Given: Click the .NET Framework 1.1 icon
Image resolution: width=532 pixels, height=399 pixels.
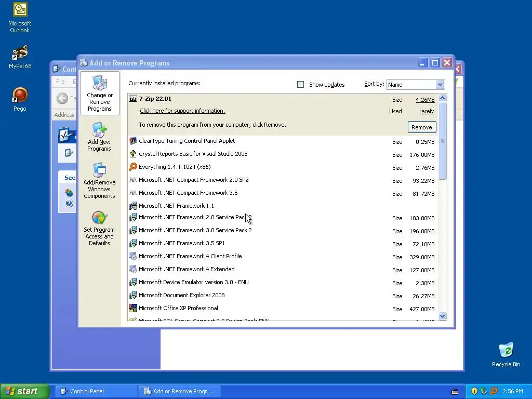Looking at the screenshot, I should [x=133, y=206].
